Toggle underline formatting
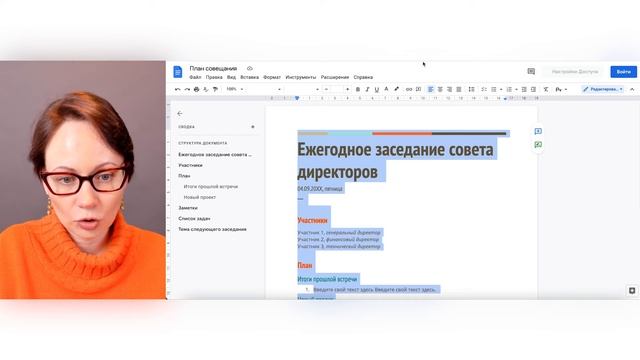 coord(377,89)
